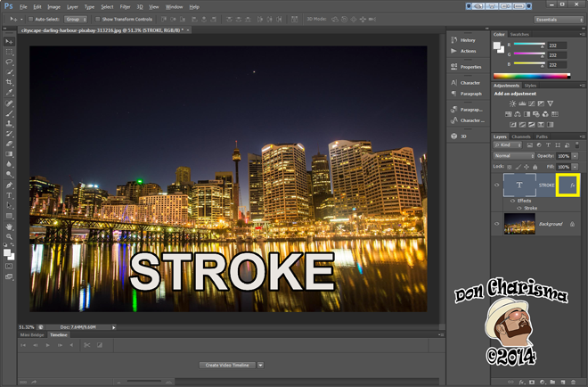Click the fx icon on the STROKE layer

click(571, 185)
